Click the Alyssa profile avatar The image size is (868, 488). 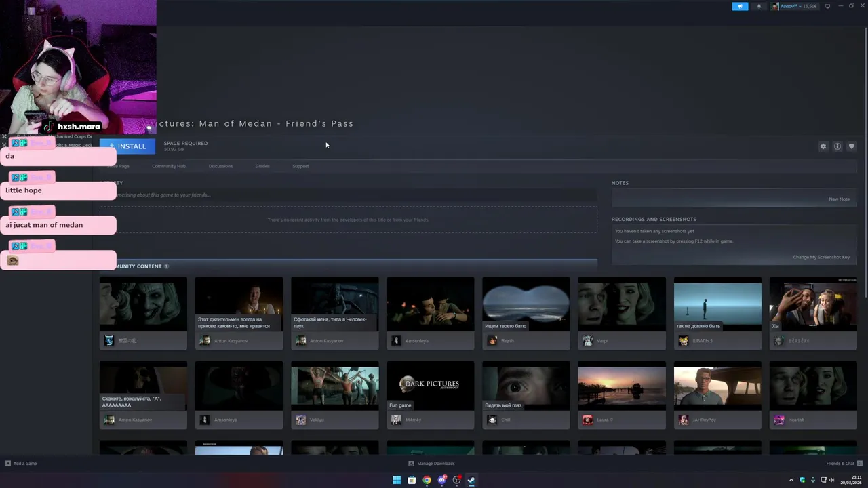tap(775, 6)
